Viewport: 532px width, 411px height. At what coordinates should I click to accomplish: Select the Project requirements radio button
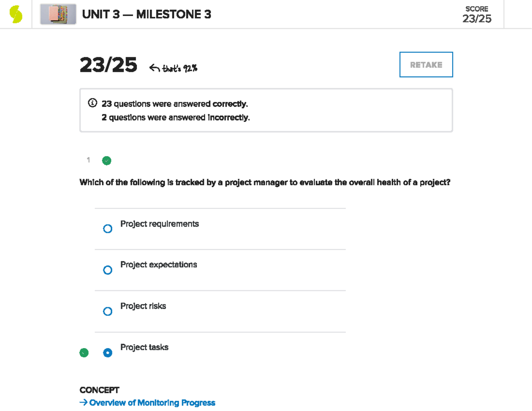(108, 228)
